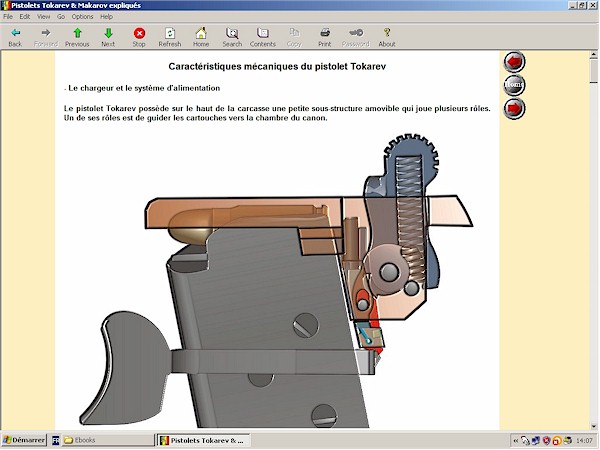Open the View menu
Image resolution: width=600 pixels, height=450 pixels.
pyautogui.click(x=44, y=16)
